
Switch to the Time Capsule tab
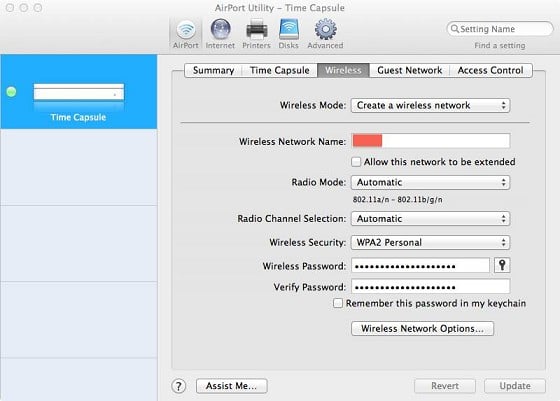[x=280, y=70]
